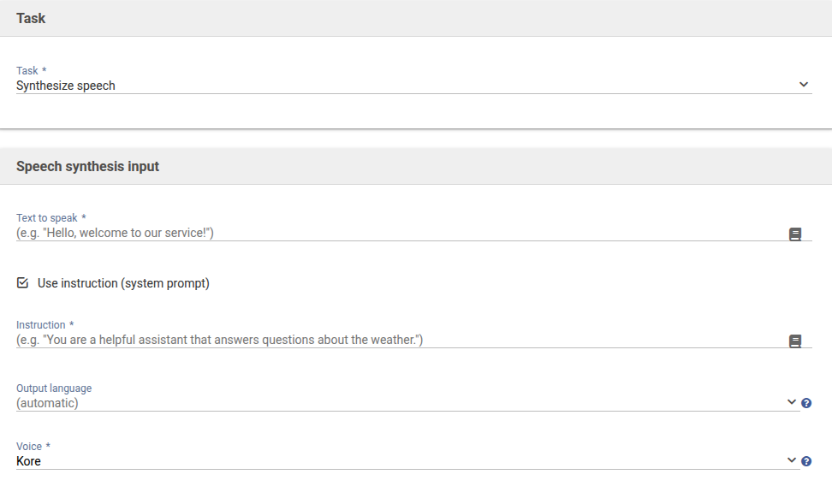Click the "Use instruction (system prompt)" label text

coord(123,283)
